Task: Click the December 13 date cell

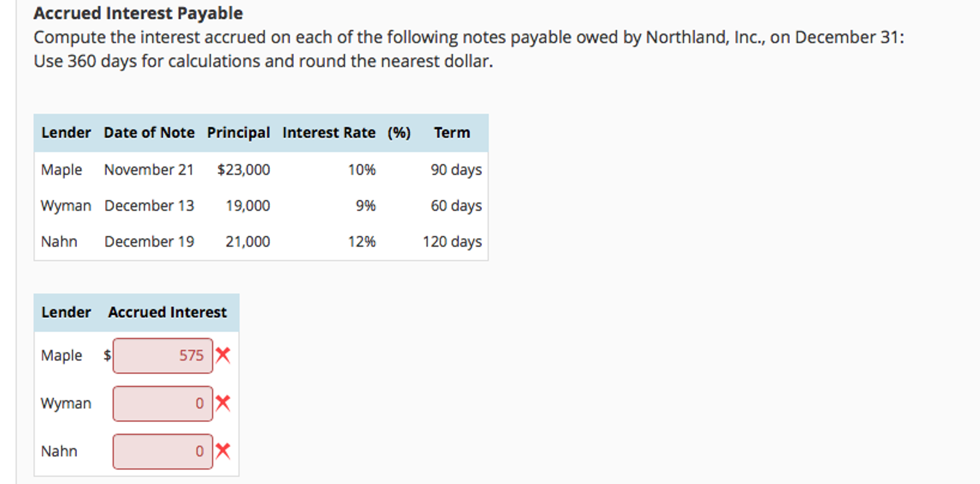Action: pos(149,206)
